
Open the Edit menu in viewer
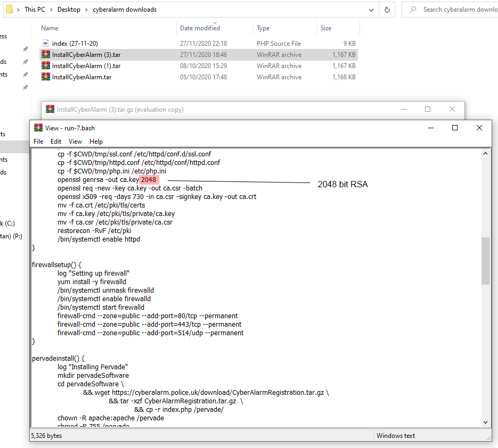point(56,142)
